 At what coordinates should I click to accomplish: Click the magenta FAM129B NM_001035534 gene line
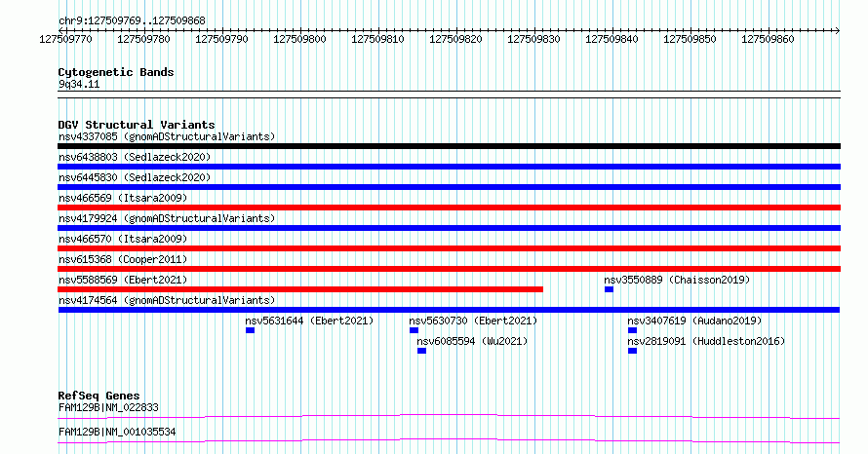(x=449, y=440)
